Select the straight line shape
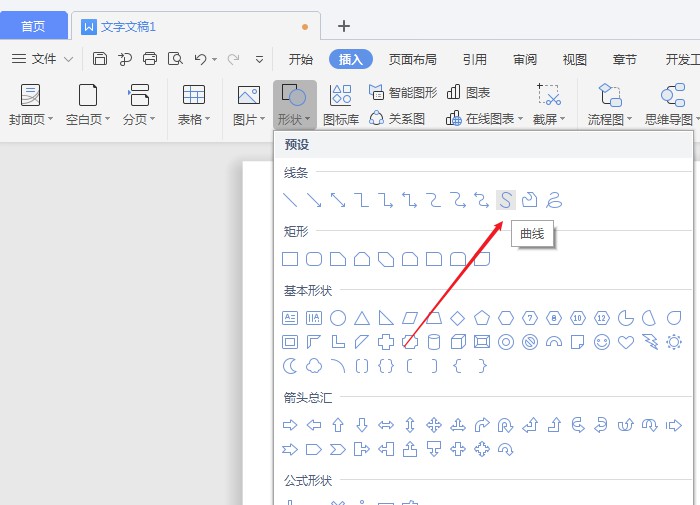The height and width of the screenshot is (505, 700). click(x=290, y=200)
